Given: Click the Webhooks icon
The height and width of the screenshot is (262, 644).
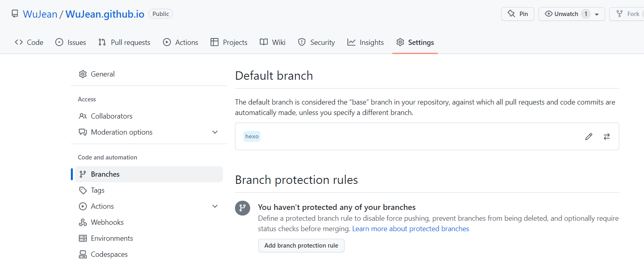Looking at the screenshot, I should pyautogui.click(x=83, y=222).
